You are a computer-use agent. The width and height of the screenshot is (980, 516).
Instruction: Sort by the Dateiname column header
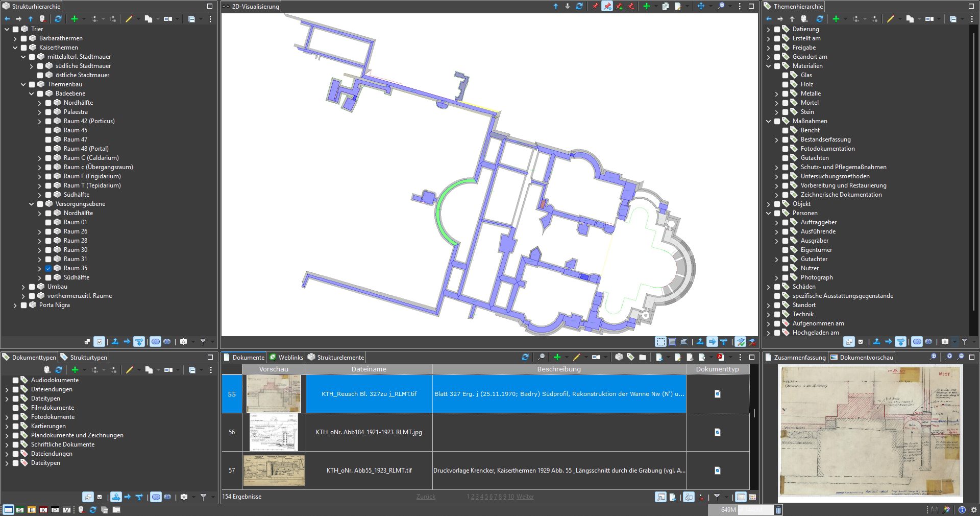coord(369,369)
